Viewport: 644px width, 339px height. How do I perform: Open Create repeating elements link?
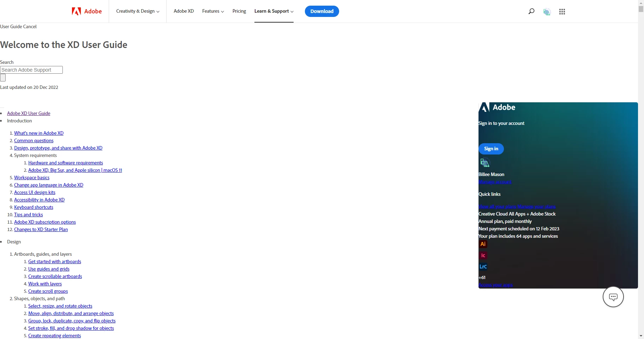54,335
